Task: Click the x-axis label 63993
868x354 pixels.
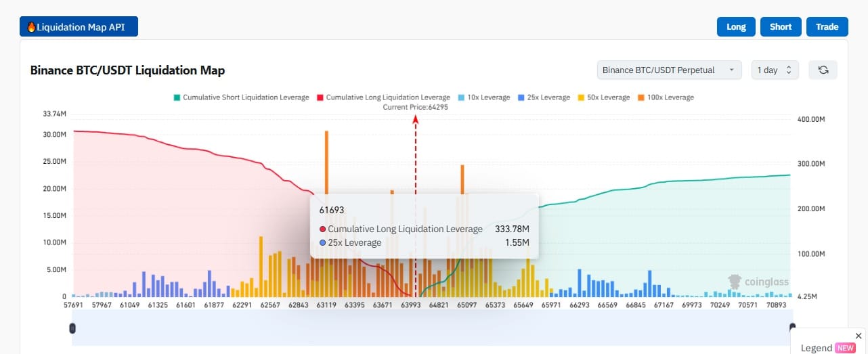Action: 411,305
